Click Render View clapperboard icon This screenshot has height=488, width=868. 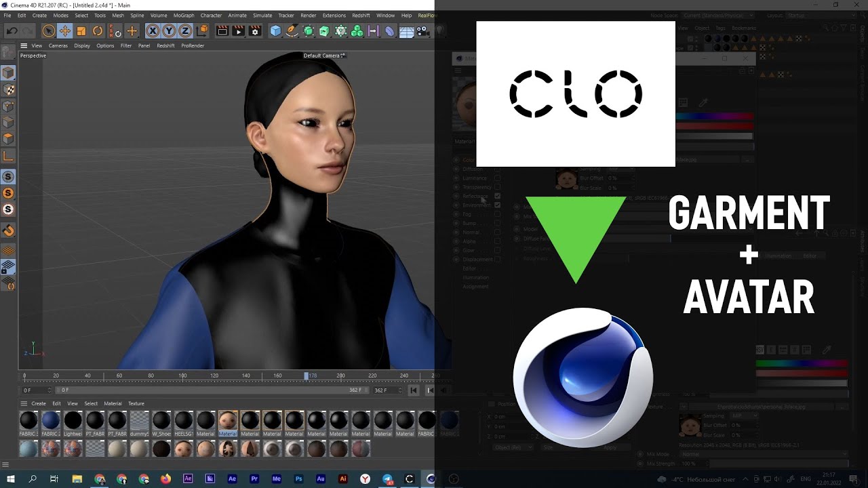point(222,30)
